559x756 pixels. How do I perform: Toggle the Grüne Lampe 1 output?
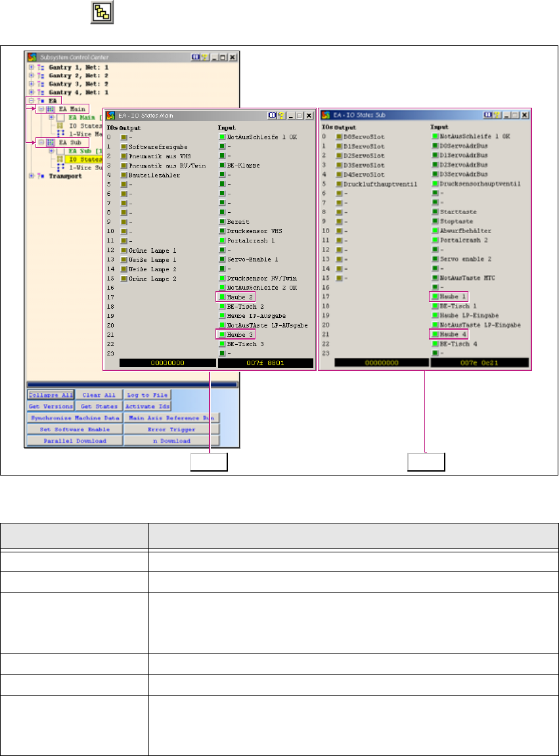[124, 250]
